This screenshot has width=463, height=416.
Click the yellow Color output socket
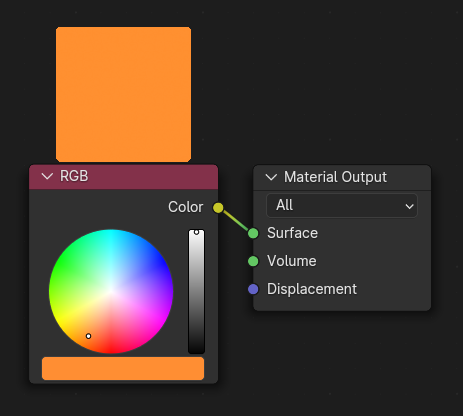click(218, 208)
